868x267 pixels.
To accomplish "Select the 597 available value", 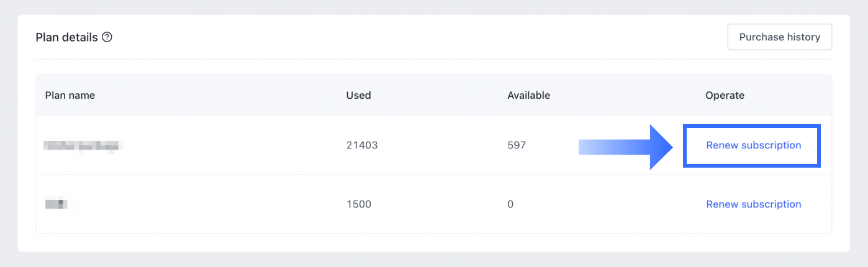I will point(517,145).
